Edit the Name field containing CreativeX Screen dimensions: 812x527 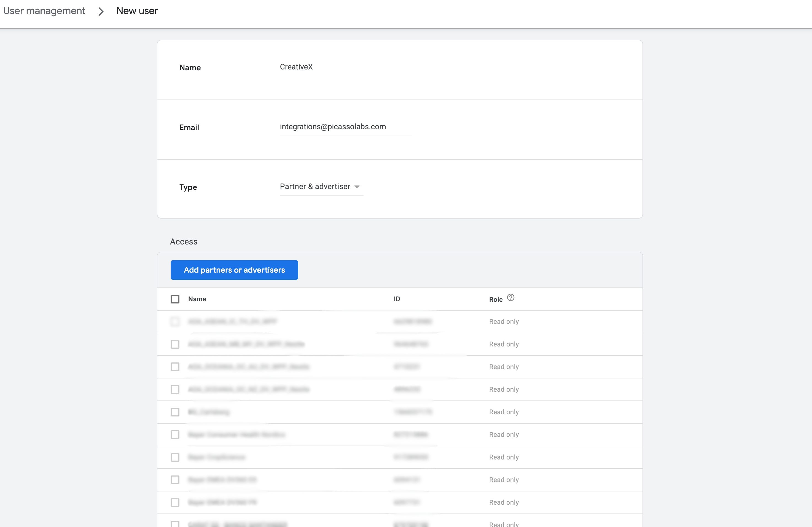click(346, 67)
